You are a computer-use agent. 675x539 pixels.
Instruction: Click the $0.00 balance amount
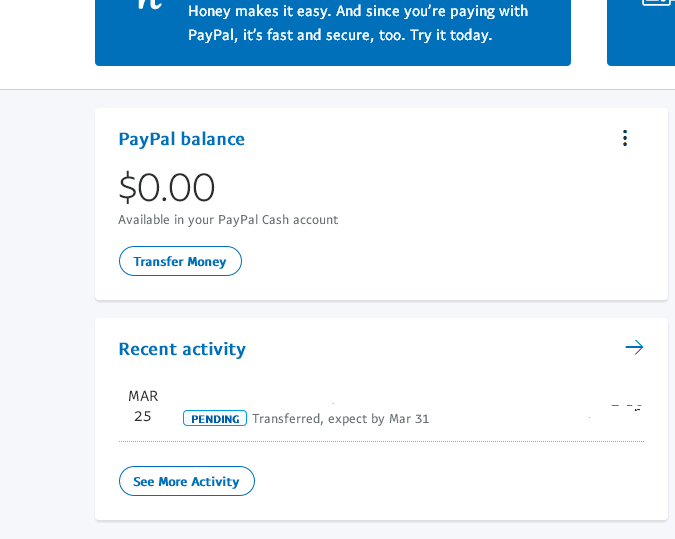[166, 188]
